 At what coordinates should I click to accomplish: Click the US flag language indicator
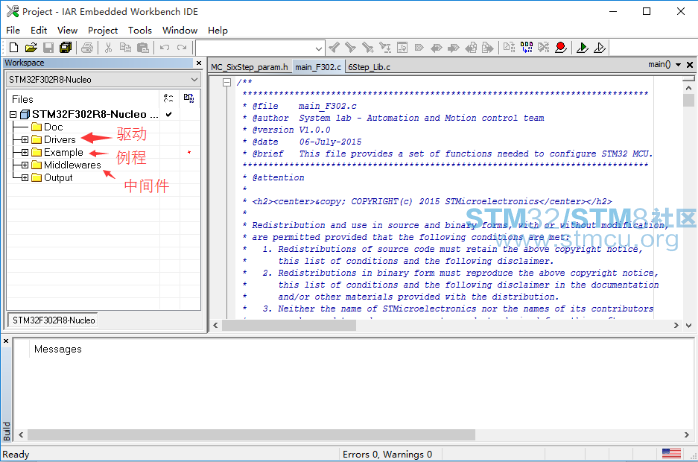(x=671, y=454)
